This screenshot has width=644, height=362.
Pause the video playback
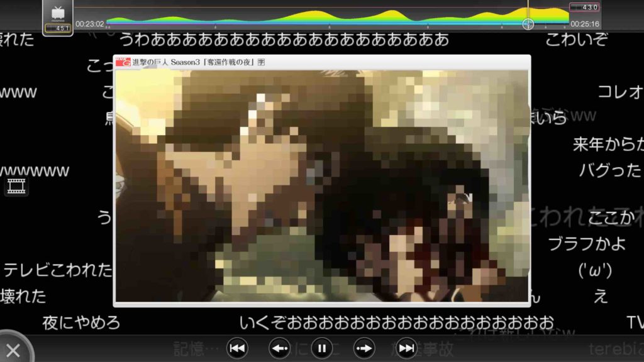321,348
